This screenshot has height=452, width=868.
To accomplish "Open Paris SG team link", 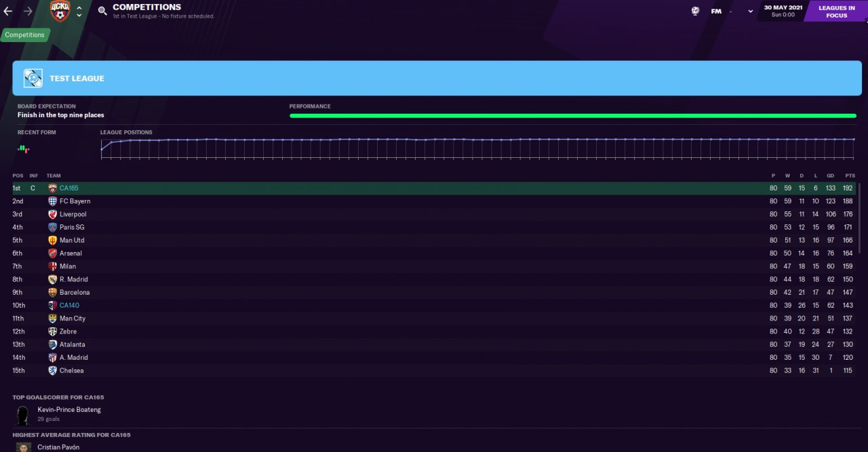I will (x=72, y=227).
